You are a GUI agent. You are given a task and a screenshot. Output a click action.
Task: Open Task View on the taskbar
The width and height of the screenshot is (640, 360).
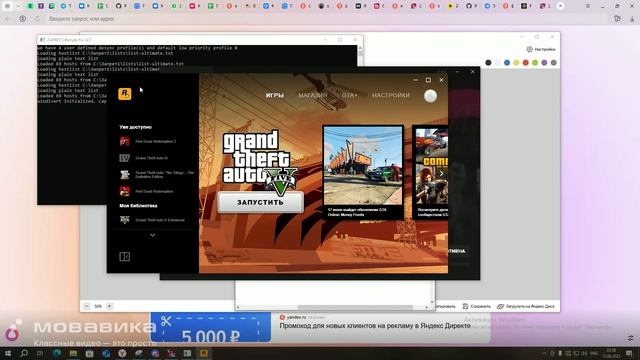(x=40, y=353)
